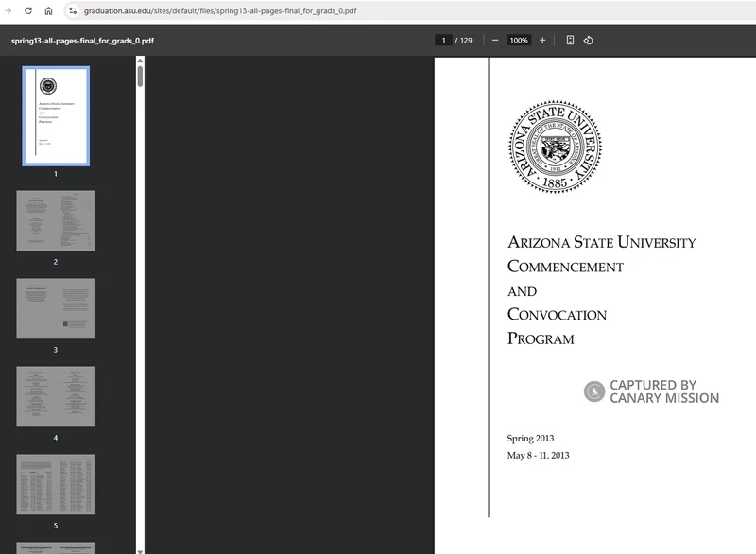
Task: Rotate the PDF counterclockwise
Action: tap(588, 41)
